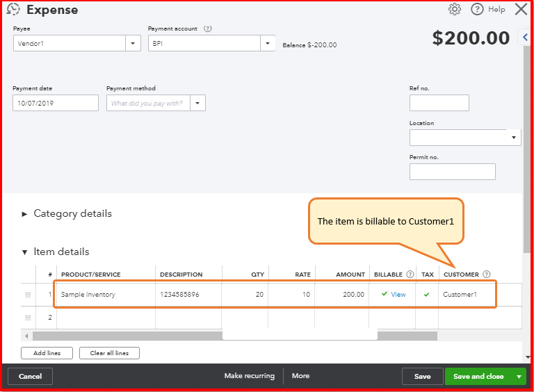The height and width of the screenshot is (392, 534).
Task: Click the quantity cell 20
Action: (245, 295)
